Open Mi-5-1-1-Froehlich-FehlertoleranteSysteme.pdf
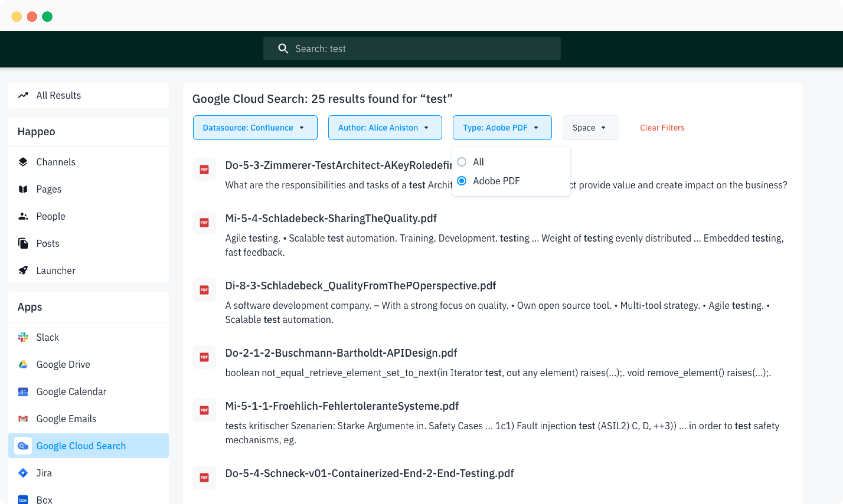 pos(342,406)
